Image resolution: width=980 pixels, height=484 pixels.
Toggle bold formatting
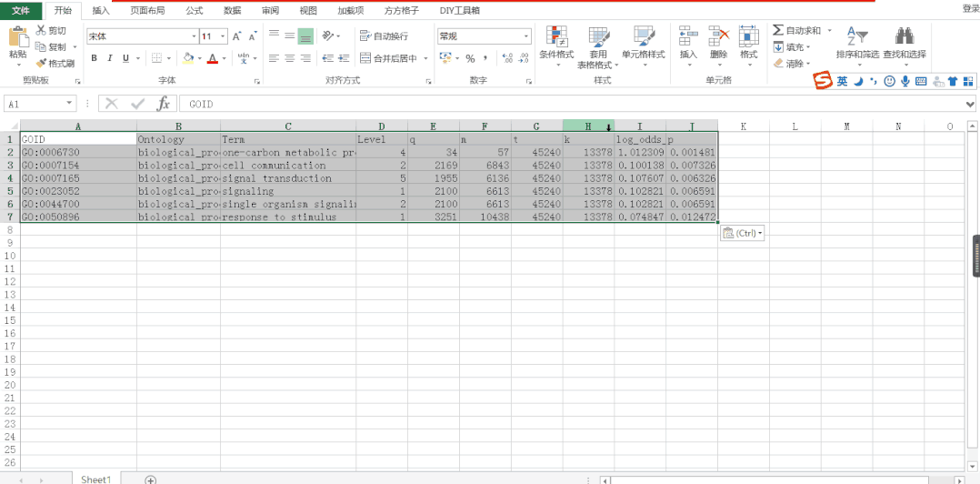coord(94,58)
